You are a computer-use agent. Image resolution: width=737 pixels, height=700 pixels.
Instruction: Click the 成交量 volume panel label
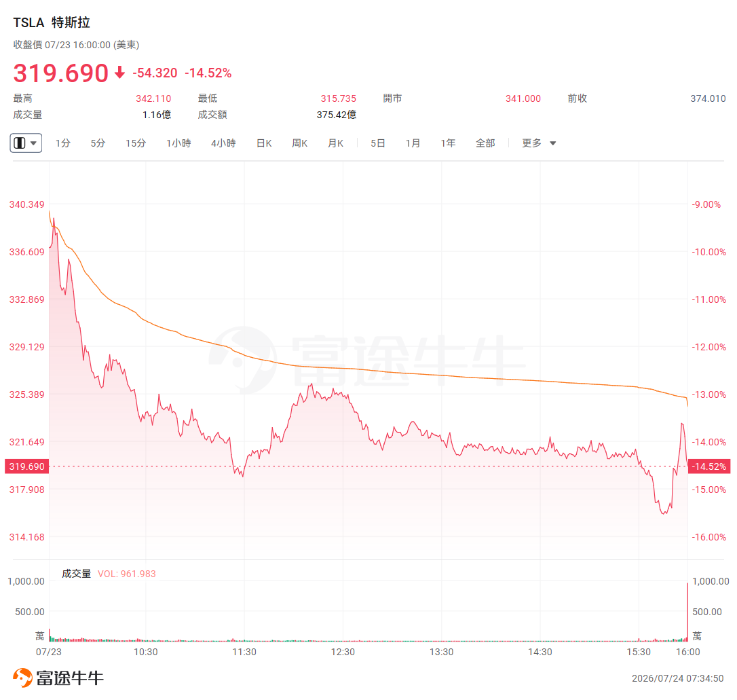click(x=76, y=574)
